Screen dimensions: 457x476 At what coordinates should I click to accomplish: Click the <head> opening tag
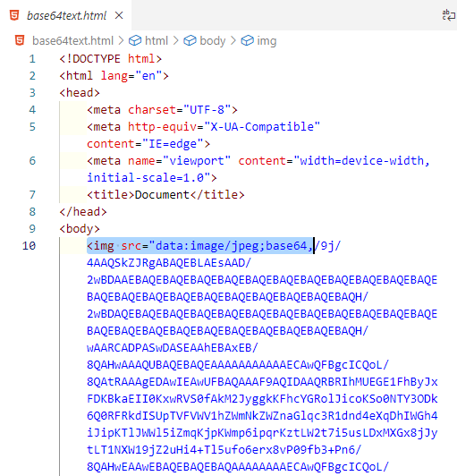pyautogui.click(x=80, y=92)
